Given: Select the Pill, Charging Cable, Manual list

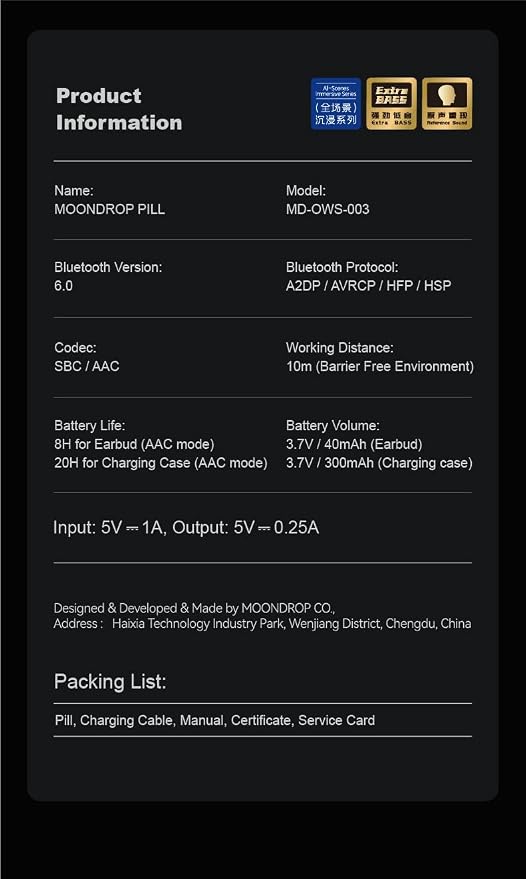Looking at the screenshot, I should coord(215,720).
